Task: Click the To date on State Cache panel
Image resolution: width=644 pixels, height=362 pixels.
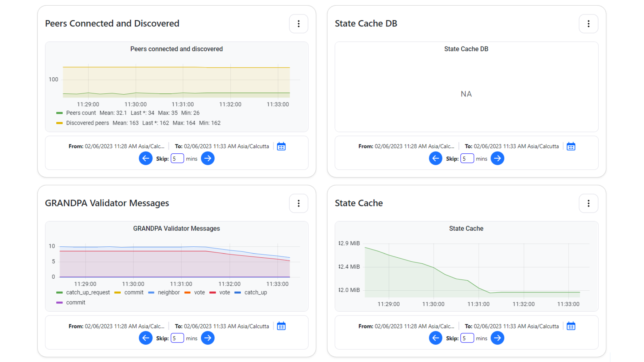Action: pos(511,326)
